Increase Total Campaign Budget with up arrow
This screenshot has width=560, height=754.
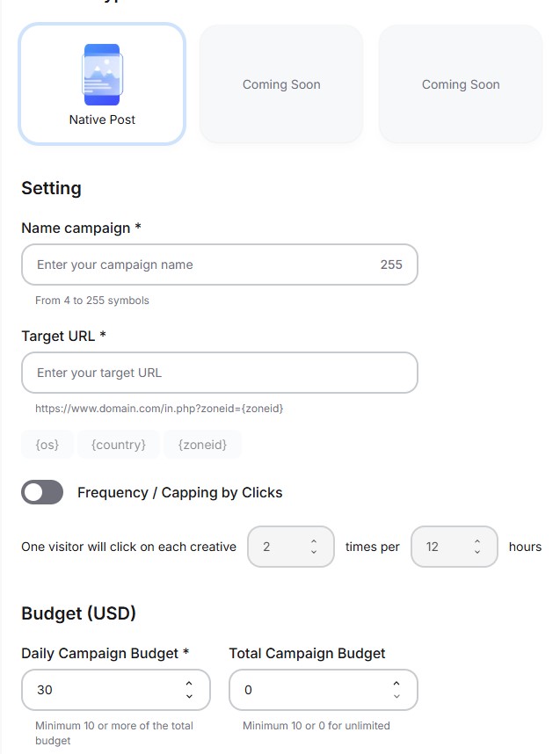click(x=396, y=684)
